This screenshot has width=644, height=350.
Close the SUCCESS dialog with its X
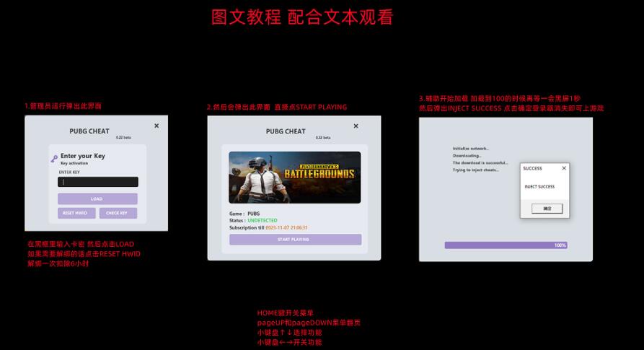(x=564, y=168)
